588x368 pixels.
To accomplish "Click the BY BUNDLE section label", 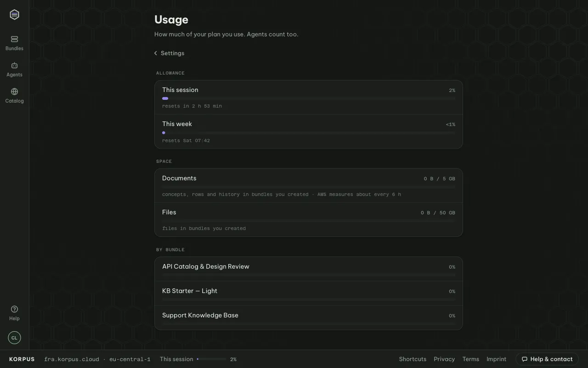I will point(170,250).
